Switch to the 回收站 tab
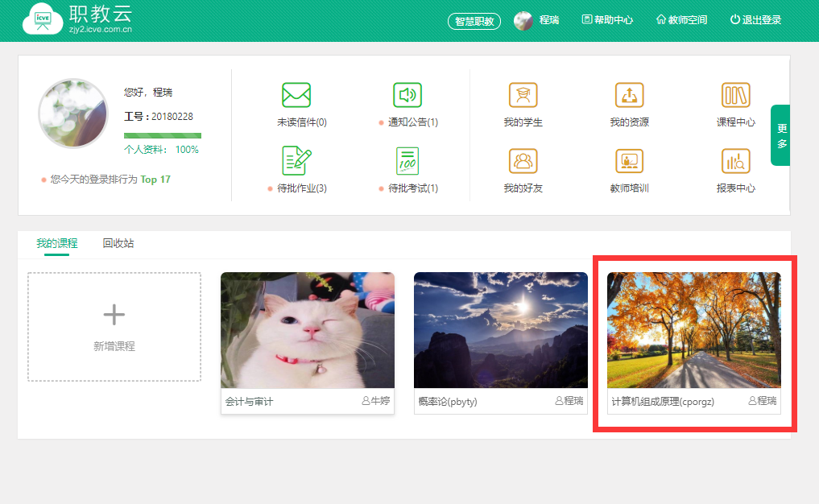The width and height of the screenshot is (819, 504). point(118,243)
